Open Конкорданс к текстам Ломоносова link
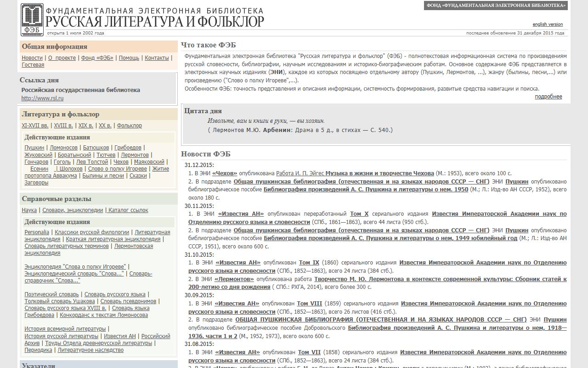The image size is (588, 368). point(104,315)
